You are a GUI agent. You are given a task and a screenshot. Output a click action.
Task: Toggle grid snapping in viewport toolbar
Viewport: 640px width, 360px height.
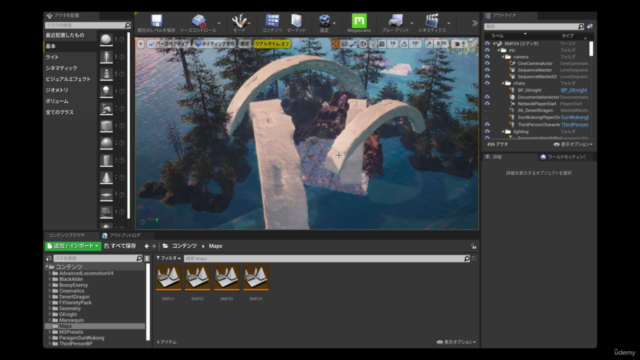382,44
